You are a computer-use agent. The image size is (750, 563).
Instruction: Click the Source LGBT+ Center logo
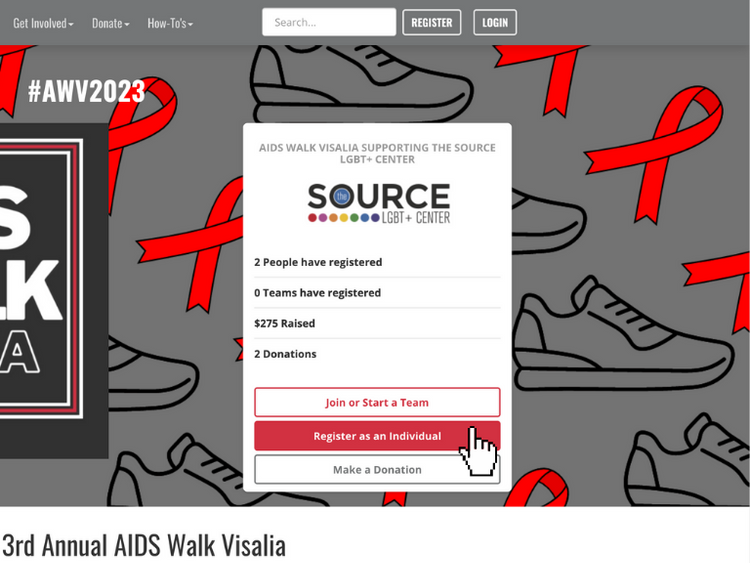(379, 203)
